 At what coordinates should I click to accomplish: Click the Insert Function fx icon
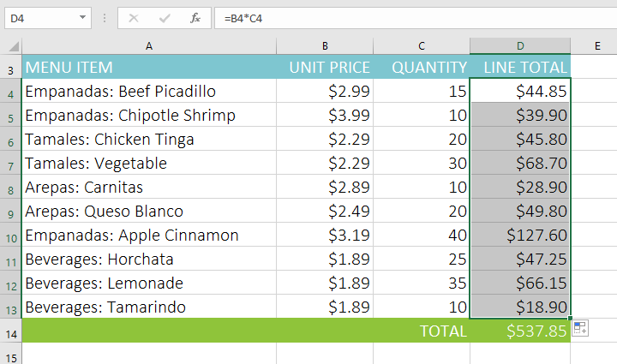195,17
